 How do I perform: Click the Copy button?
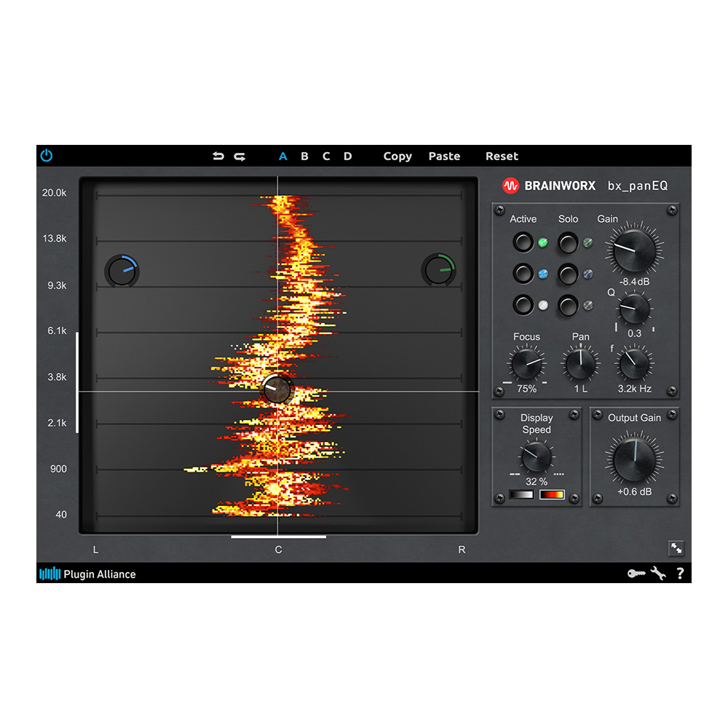click(x=397, y=157)
